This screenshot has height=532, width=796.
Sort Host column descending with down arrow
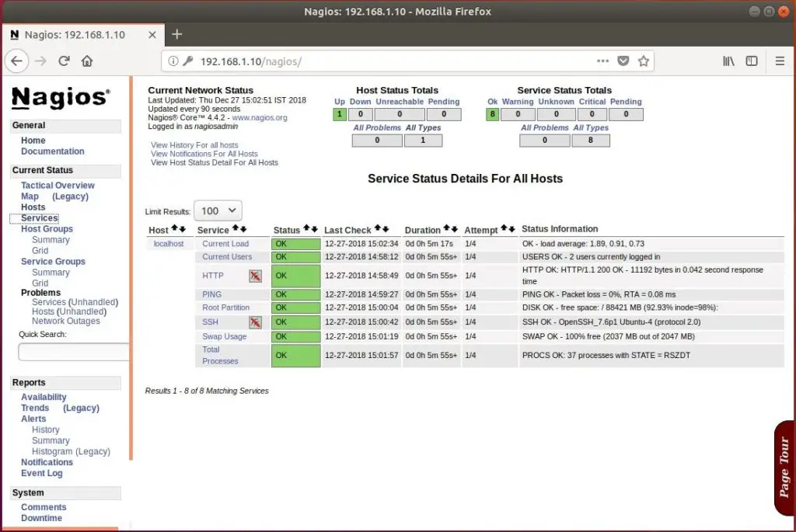click(182, 229)
